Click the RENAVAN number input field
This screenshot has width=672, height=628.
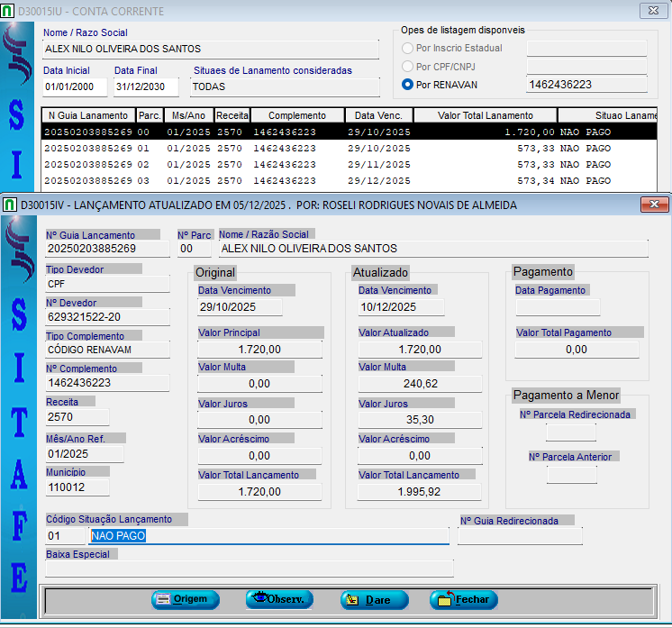pos(586,85)
